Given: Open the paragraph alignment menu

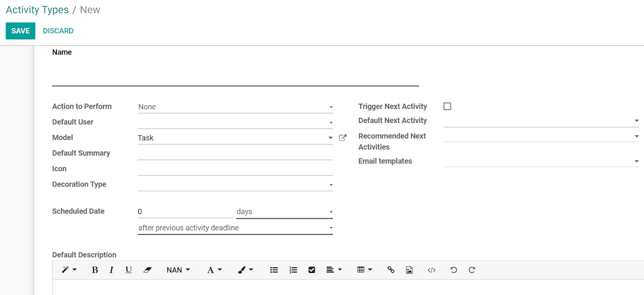Looking at the screenshot, I should click(334, 270).
